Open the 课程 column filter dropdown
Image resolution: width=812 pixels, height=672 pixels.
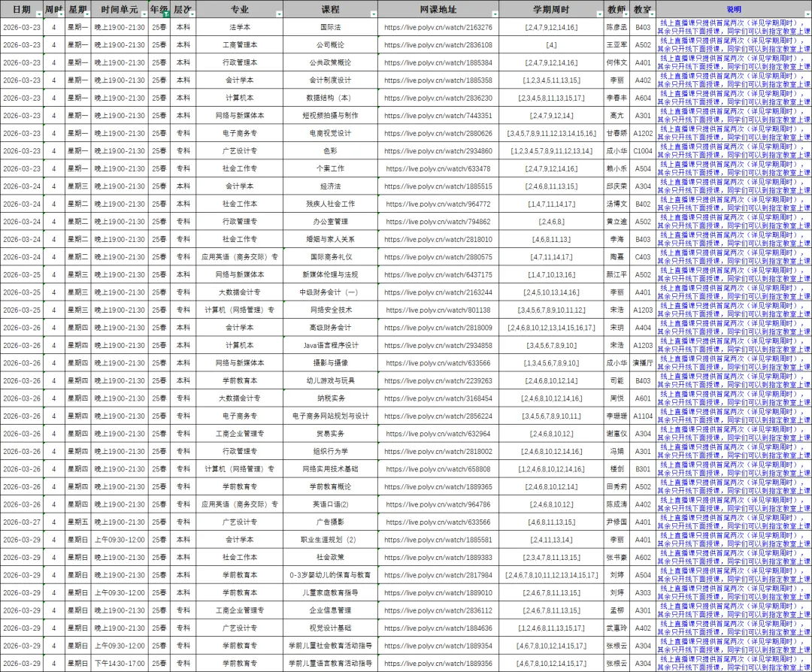[x=374, y=14]
